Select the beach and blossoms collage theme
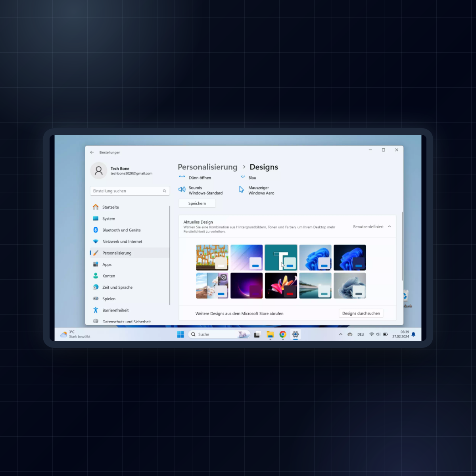 click(x=212, y=286)
